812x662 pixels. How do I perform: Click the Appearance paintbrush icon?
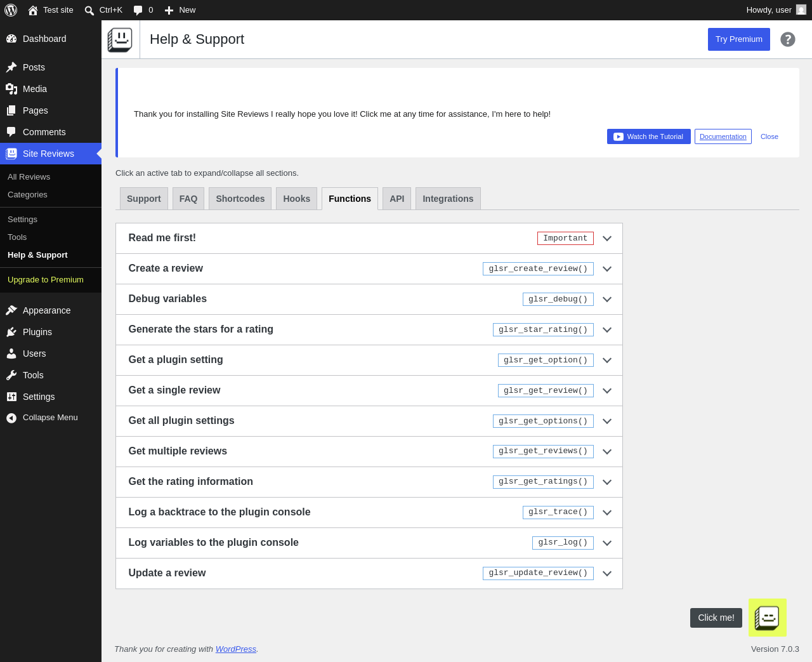(11, 310)
